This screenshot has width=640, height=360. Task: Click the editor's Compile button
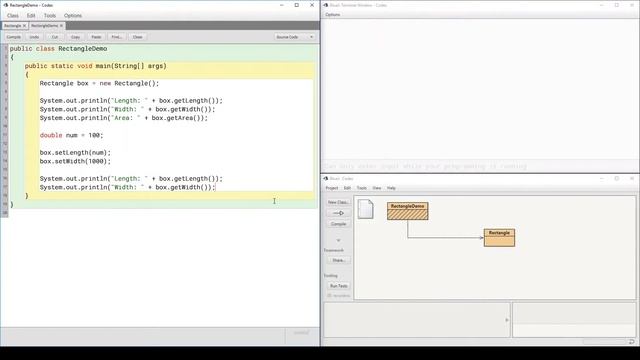coord(13,37)
